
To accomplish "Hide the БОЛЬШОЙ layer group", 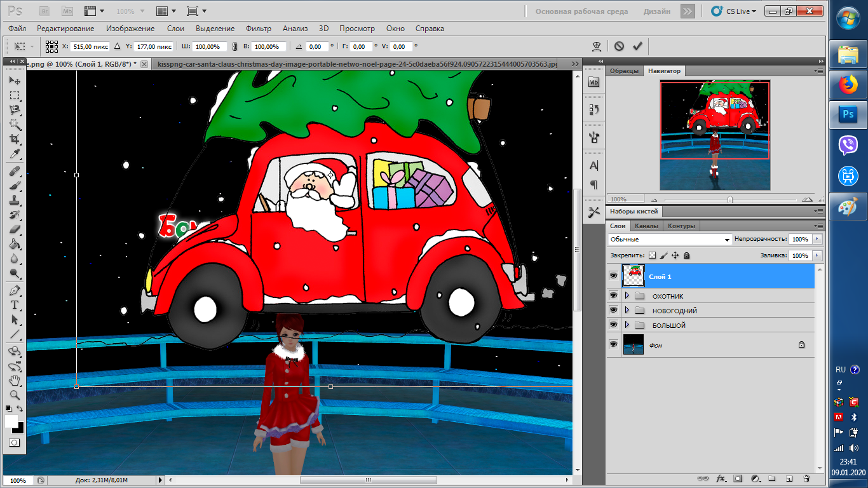I will (x=613, y=325).
